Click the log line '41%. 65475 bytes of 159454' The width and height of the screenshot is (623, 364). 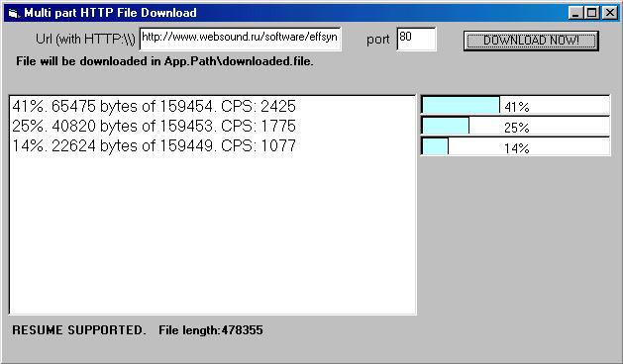(x=155, y=107)
